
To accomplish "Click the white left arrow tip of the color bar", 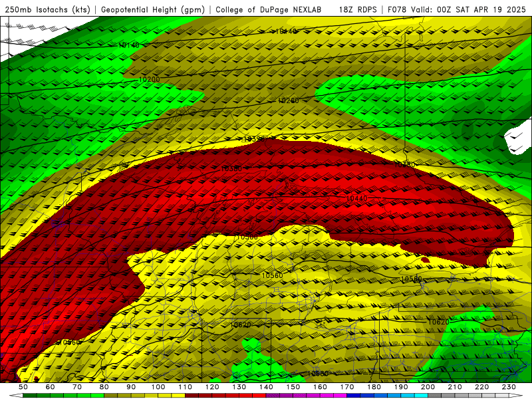I will coord(16,396).
